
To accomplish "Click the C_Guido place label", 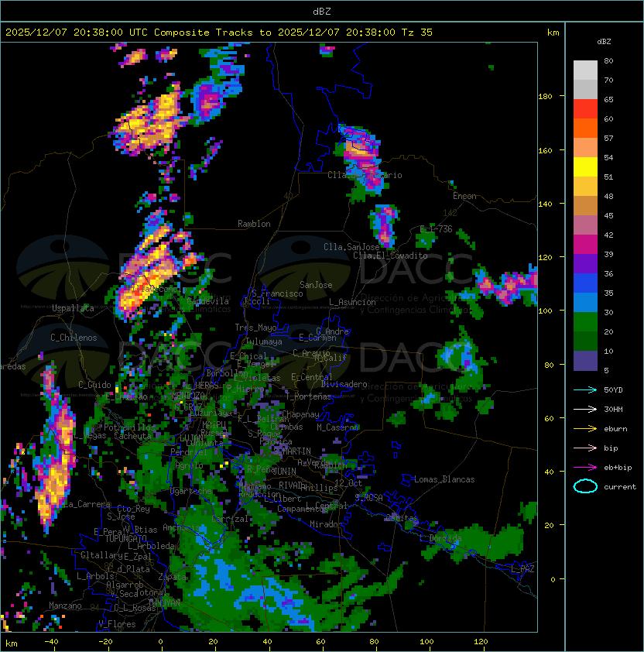I will tap(94, 385).
